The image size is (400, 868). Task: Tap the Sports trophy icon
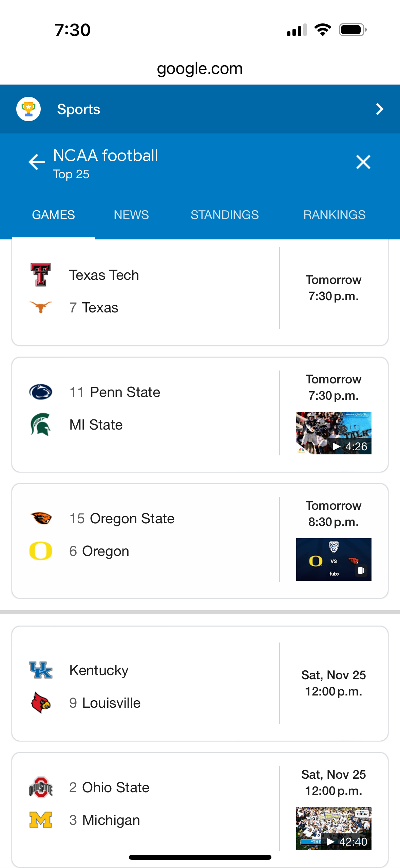pos(28,109)
